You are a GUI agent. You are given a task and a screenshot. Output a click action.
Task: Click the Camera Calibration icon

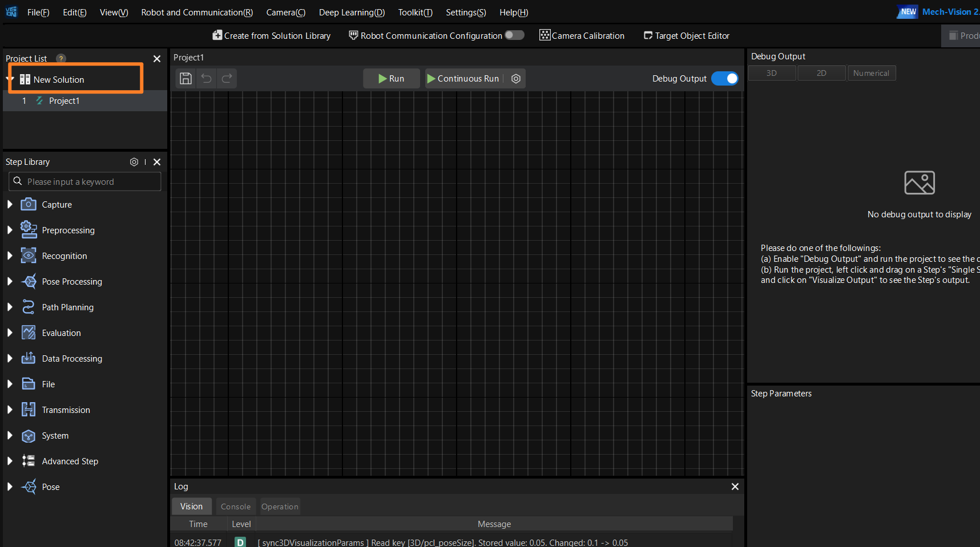click(545, 35)
